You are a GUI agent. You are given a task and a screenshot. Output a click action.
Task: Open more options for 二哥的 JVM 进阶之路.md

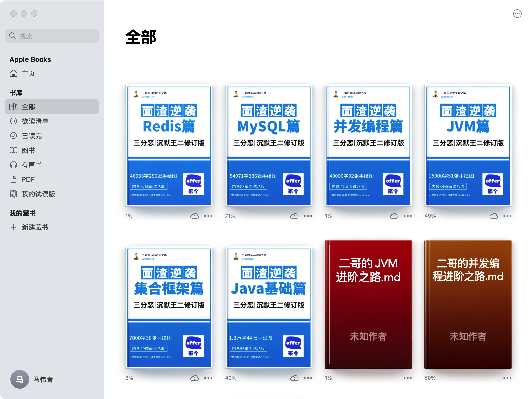[407, 378]
